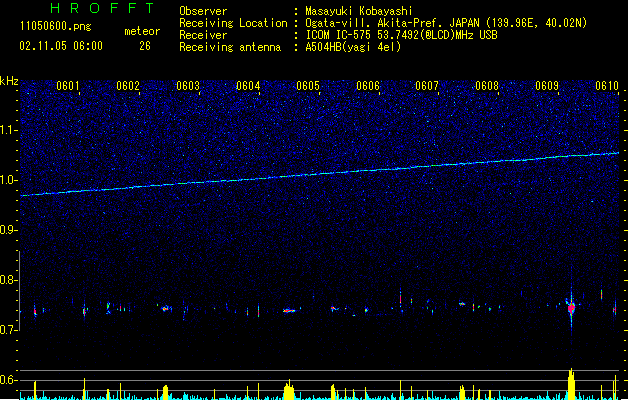Click the 0603 time marker
The image size is (629, 400).
point(188,86)
